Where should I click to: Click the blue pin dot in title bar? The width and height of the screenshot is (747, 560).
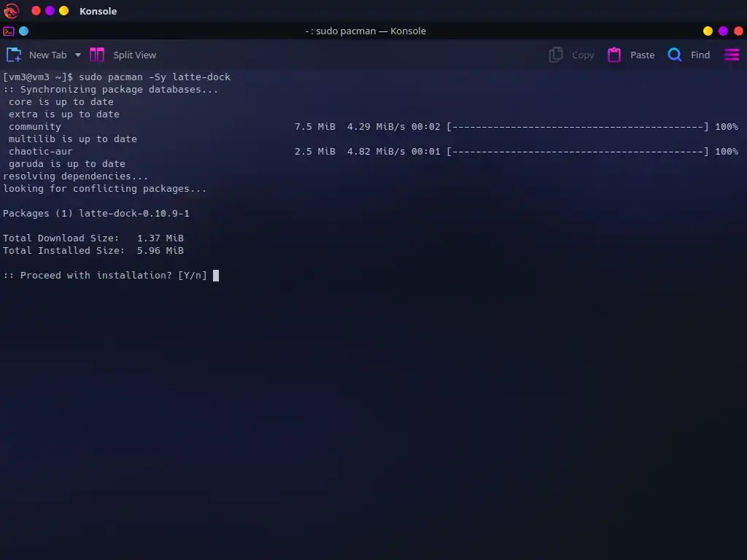[x=23, y=31]
